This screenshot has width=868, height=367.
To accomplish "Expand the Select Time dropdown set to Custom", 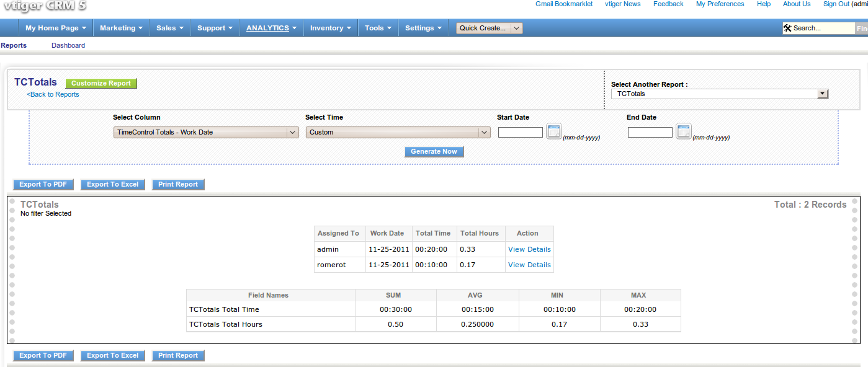I will coord(398,132).
